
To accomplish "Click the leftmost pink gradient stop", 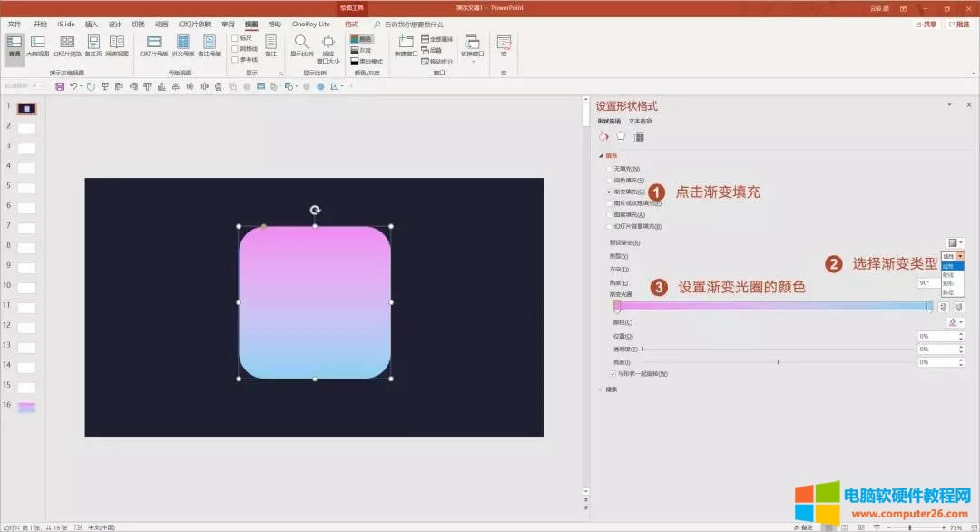I will pos(616,307).
